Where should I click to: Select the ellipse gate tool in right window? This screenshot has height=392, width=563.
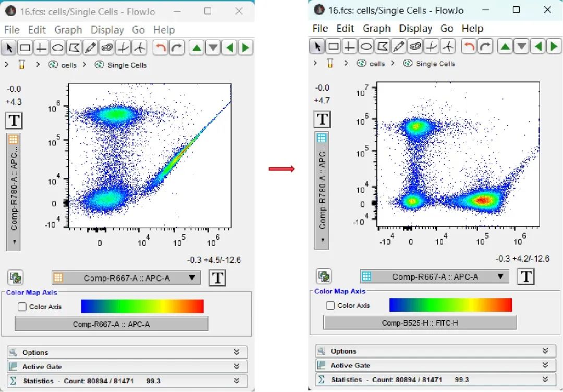366,47
